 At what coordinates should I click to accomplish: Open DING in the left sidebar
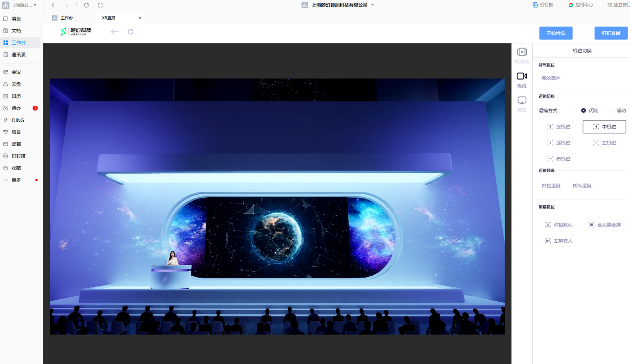click(x=18, y=120)
